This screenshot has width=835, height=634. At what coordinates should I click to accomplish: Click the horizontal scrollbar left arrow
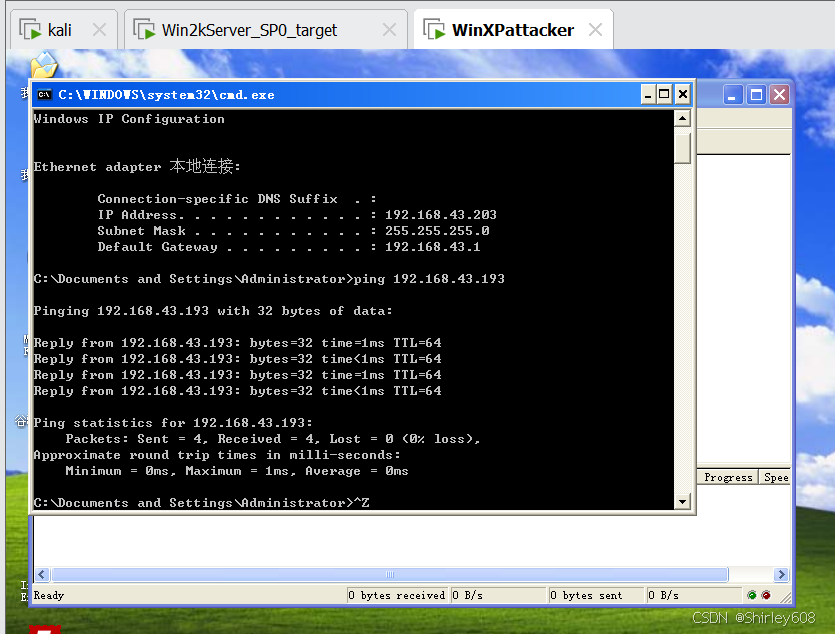coord(42,574)
